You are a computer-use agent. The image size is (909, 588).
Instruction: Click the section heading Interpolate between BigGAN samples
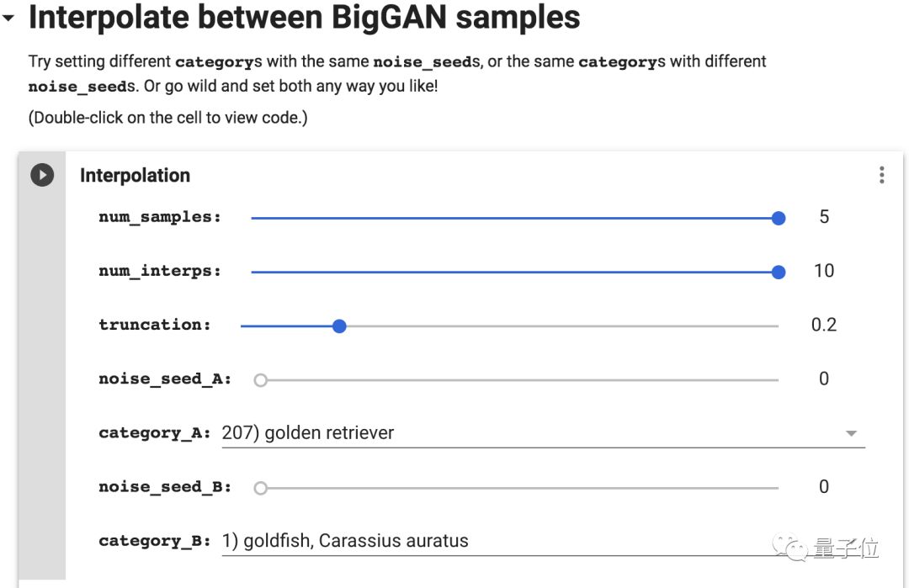tap(304, 18)
